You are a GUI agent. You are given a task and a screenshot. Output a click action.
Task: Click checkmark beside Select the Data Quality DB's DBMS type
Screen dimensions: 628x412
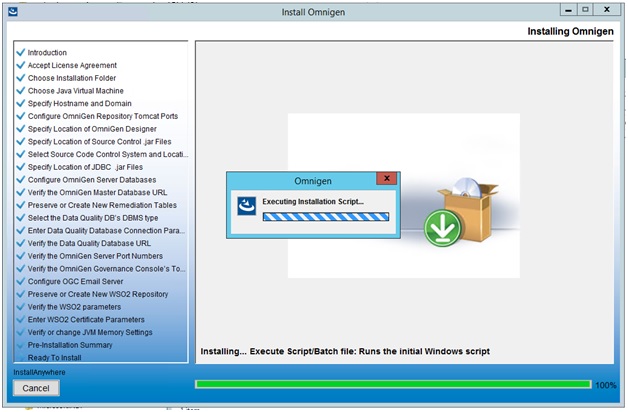coord(21,217)
